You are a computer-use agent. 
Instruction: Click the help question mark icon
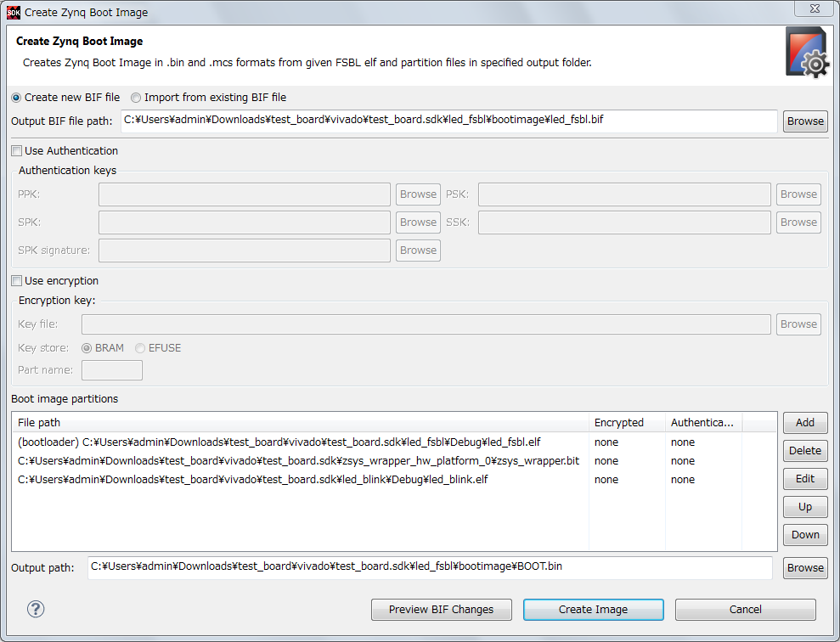(36, 609)
